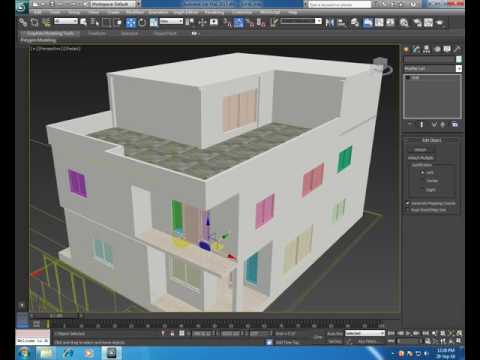Activate the Select Object tool
The image size is (480, 360).
point(84,22)
